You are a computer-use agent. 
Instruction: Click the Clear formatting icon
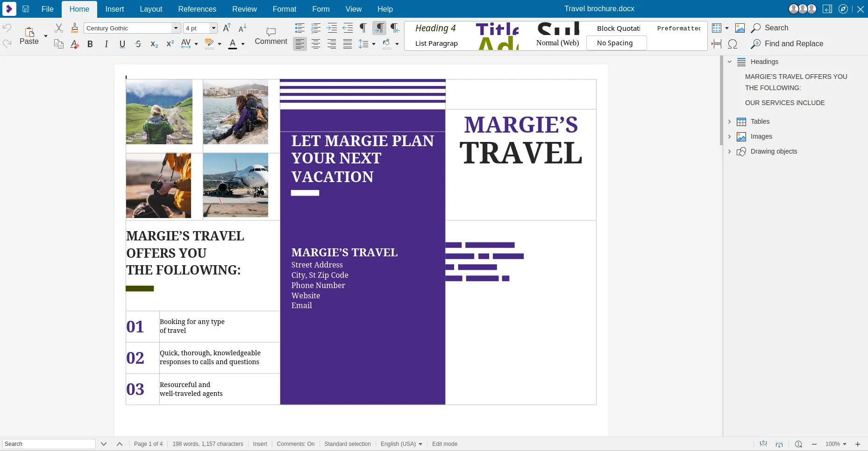[x=75, y=44]
